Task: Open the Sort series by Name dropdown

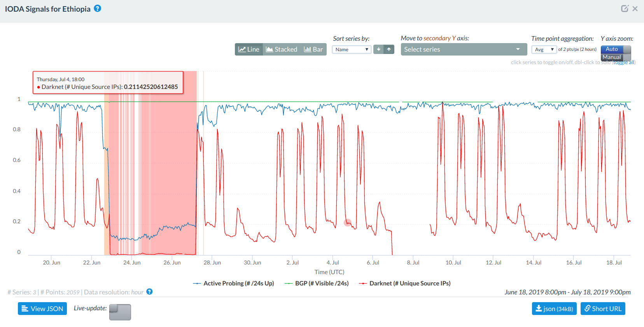Action: [x=352, y=49]
